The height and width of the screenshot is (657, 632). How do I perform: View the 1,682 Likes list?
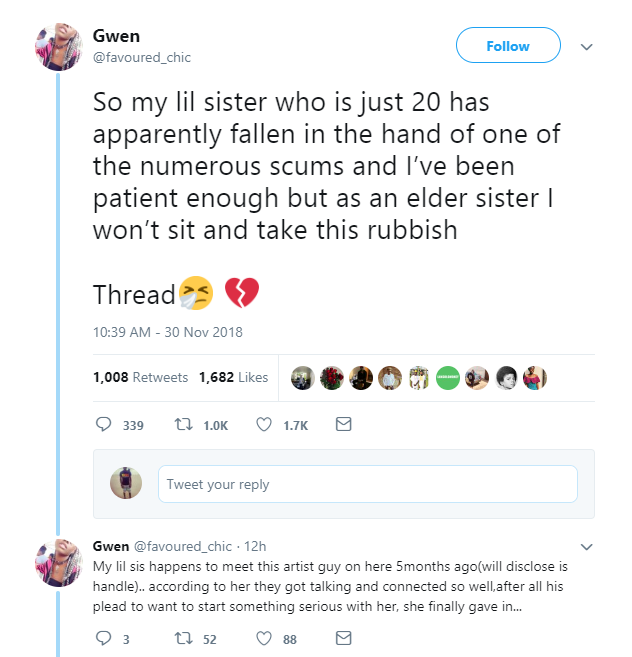(233, 377)
